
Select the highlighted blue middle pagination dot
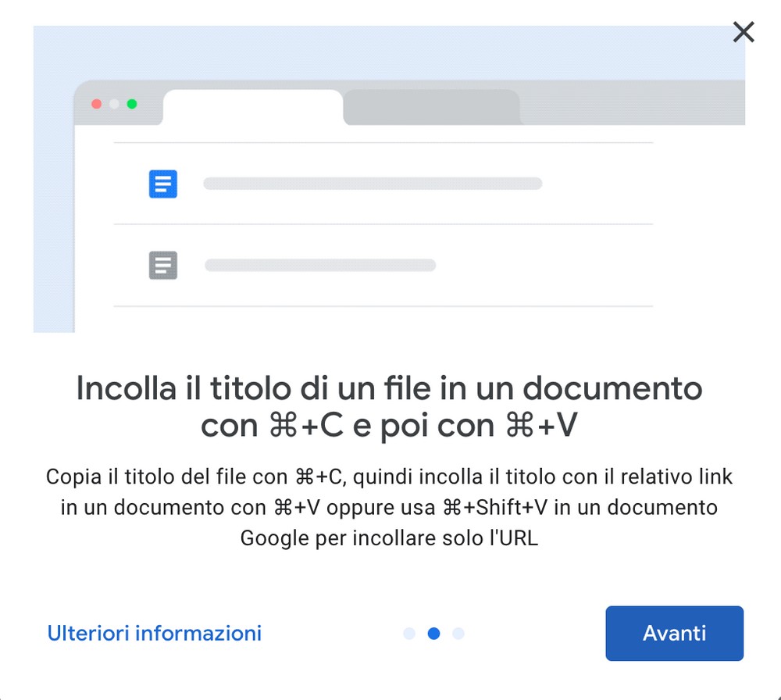click(433, 634)
